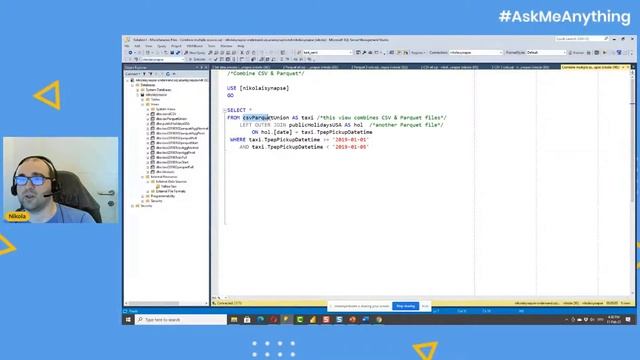The width and height of the screenshot is (640, 360).
Task: Open the Windows Start menu
Action: click(x=128, y=320)
